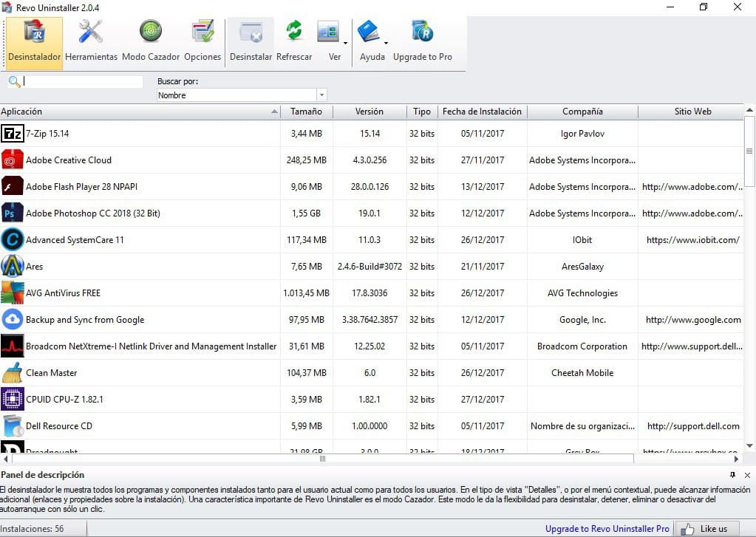Select the IObit company cell
Screen dimensions: 756x537
(582, 239)
